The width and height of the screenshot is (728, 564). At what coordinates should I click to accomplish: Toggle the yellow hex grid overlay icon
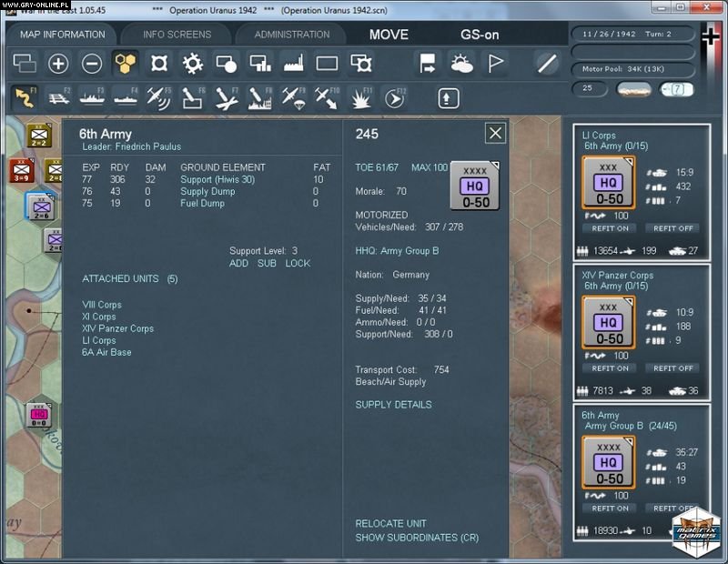tap(126, 64)
